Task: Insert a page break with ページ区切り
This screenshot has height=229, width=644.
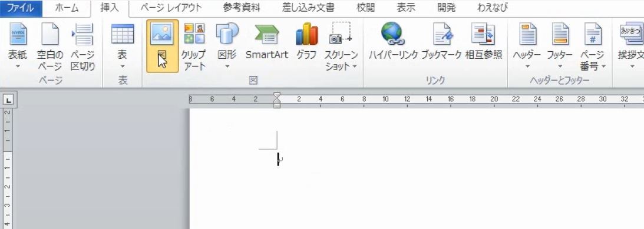Action: (83, 47)
